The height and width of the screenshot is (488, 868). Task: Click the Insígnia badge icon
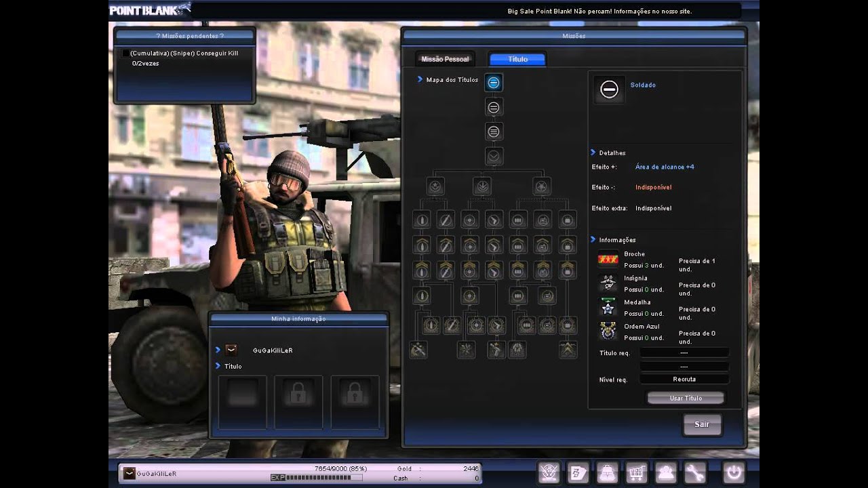pyautogui.click(x=608, y=283)
